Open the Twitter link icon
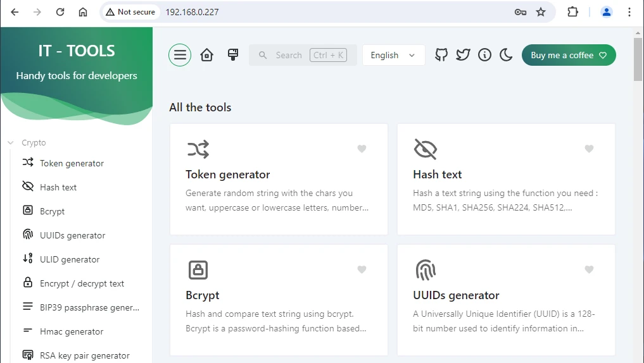This screenshot has height=363, width=644. [x=463, y=55]
